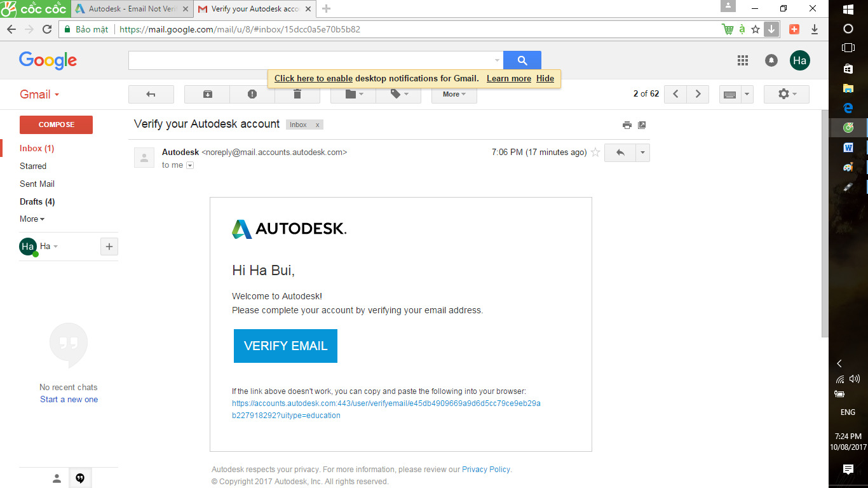The width and height of the screenshot is (868, 488).
Task: Open Google apps grid
Action: click(742, 60)
